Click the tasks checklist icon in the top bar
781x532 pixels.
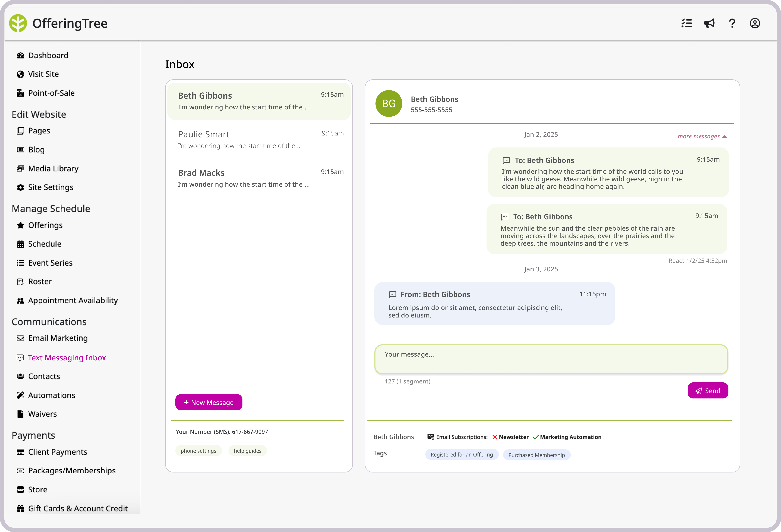(x=686, y=23)
